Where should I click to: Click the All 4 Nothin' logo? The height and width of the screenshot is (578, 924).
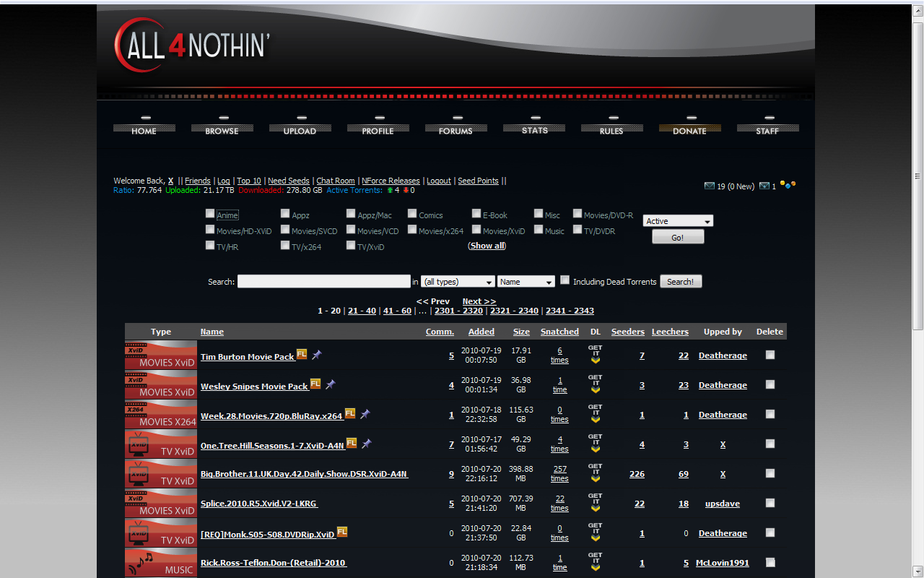point(192,45)
